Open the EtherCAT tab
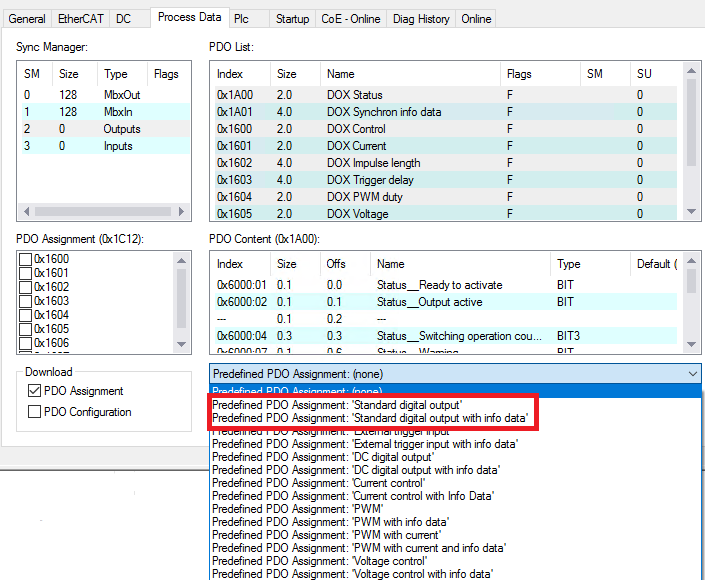The image size is (705, 580). point(80,19)
